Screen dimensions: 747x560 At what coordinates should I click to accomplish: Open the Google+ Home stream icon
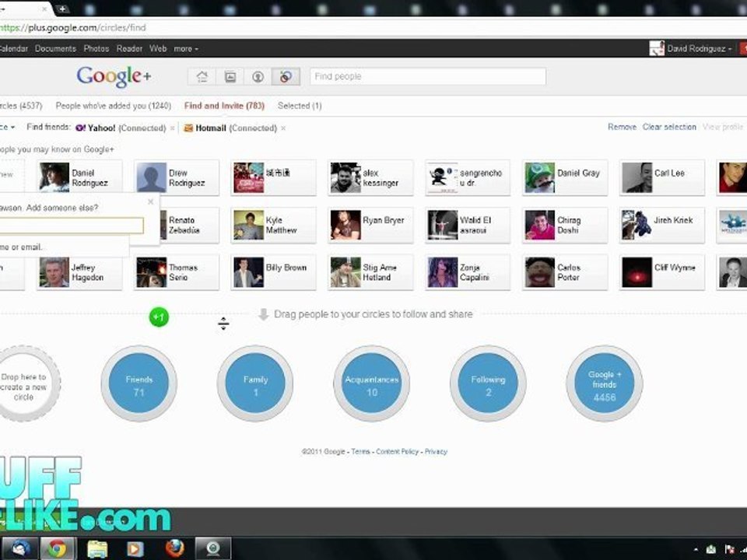click(x=202, y=77)
